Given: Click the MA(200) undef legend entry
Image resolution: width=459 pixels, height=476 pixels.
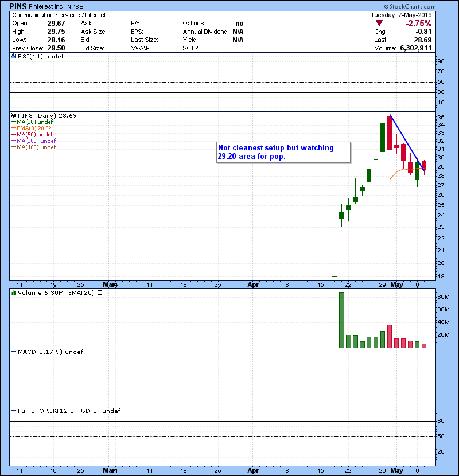Looking at the screenshot, I should (x=33, y=141).
